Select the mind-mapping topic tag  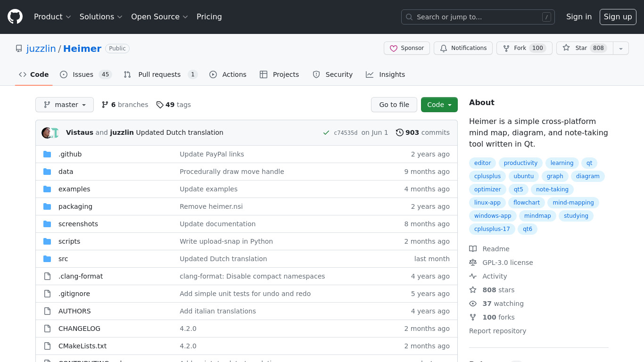pyautogui.click(x=573, y=203)
